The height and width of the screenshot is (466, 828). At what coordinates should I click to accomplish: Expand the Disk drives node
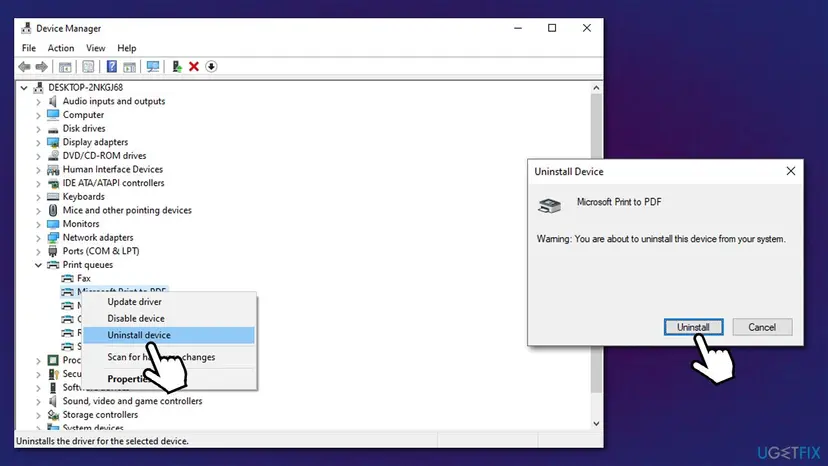(38, 129)
